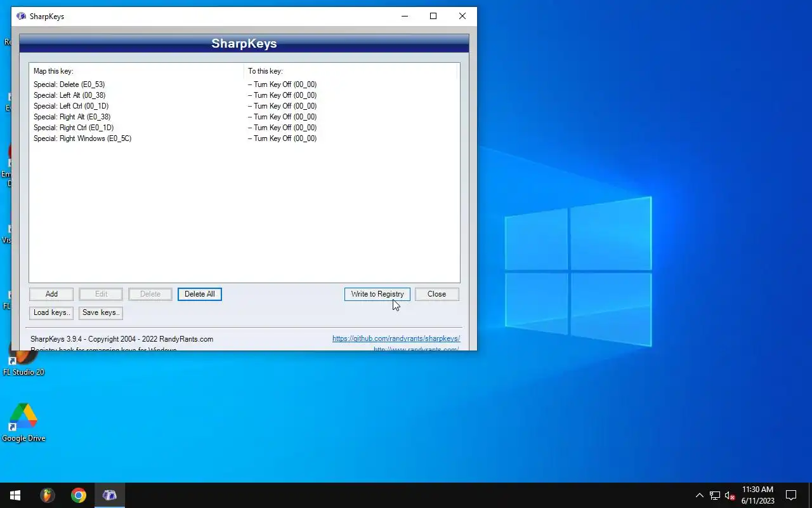Click the Close button in SharpKeys

[436, 294]
